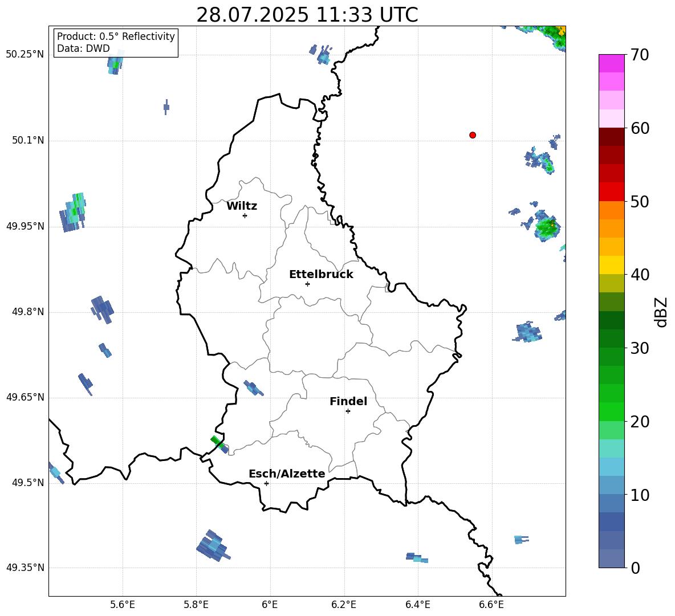Click the title "28.07.2025 11:33 UTC"

(x=307, y=15)
